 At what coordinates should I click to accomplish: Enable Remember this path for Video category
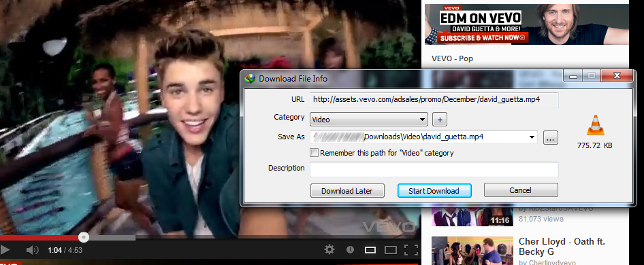[315, 153]
